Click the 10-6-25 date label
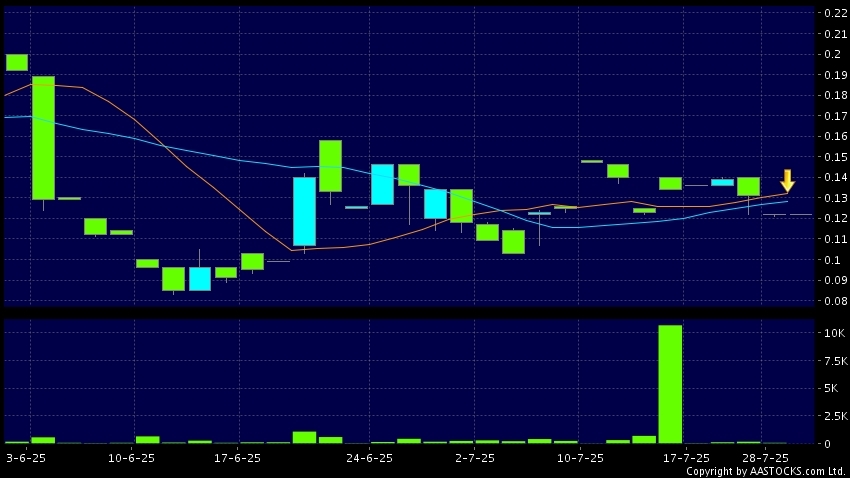 tap(131, 458)
